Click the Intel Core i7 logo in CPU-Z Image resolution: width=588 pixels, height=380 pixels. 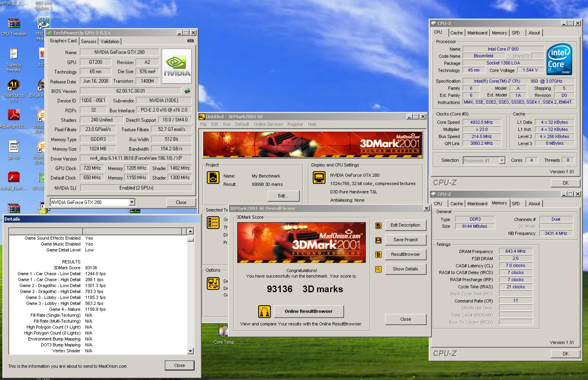tap(559, 59)
